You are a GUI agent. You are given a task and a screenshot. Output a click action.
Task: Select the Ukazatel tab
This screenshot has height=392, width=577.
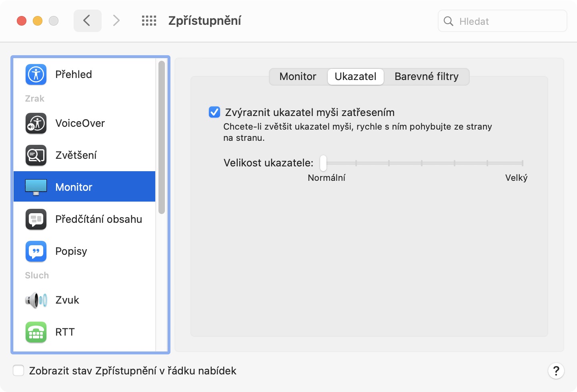click(355, 76)
